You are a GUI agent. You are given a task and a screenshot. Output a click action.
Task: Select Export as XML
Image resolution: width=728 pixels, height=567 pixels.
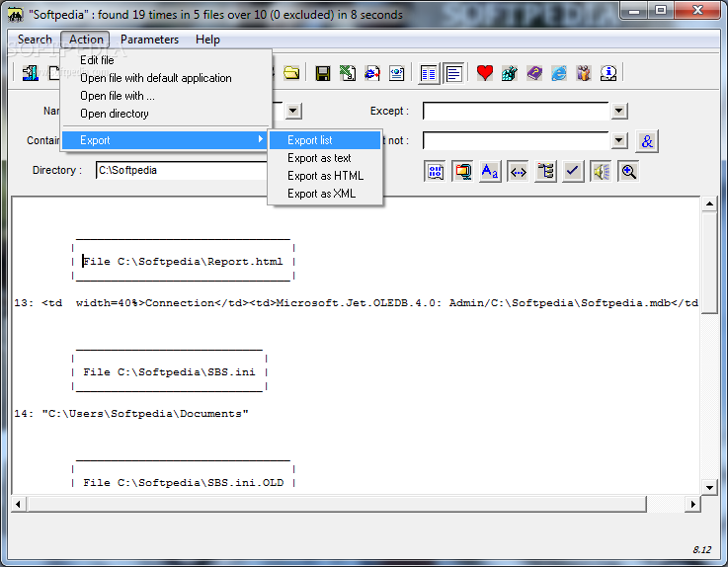(325, 194)
